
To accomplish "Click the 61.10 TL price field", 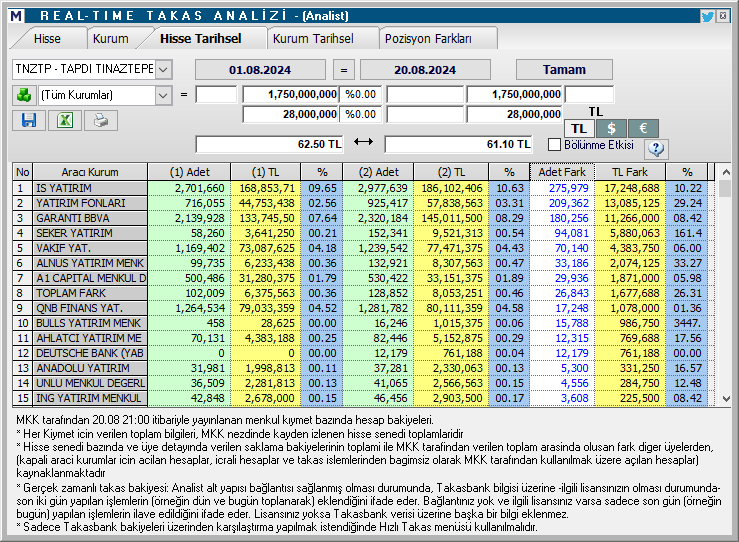I will (459, 144).
